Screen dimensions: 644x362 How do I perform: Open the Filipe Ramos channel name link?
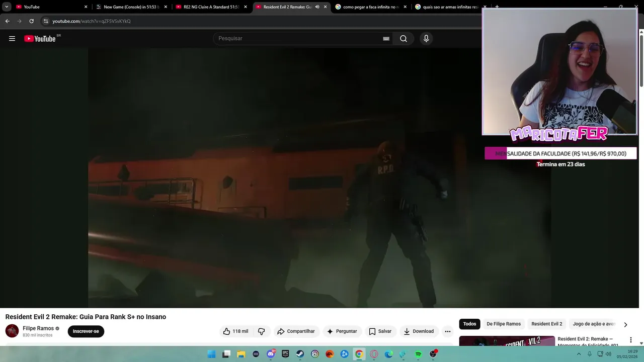pyautogui.click(x=38, y=328)
